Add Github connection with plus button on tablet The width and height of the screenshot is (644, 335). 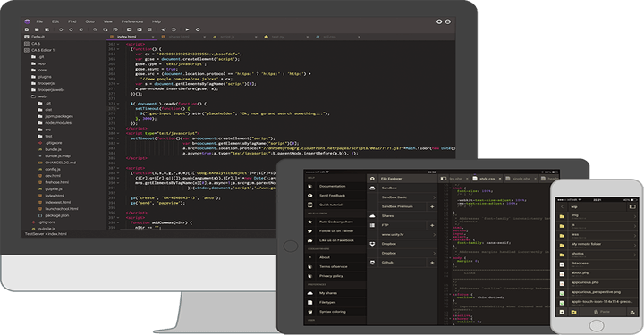tap(432, 263)
